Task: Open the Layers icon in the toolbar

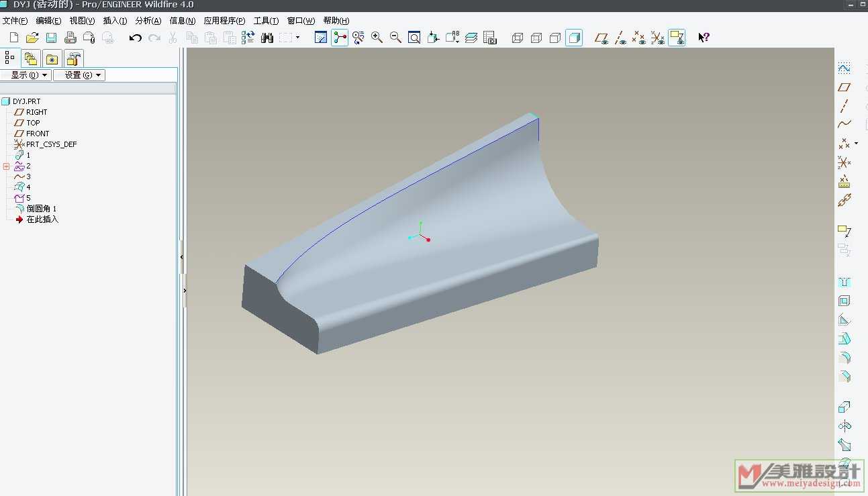Action: click(471, 38)
